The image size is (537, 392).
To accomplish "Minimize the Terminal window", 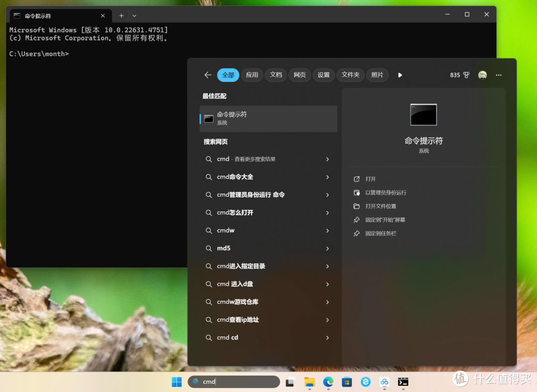I will click(447, 14).
